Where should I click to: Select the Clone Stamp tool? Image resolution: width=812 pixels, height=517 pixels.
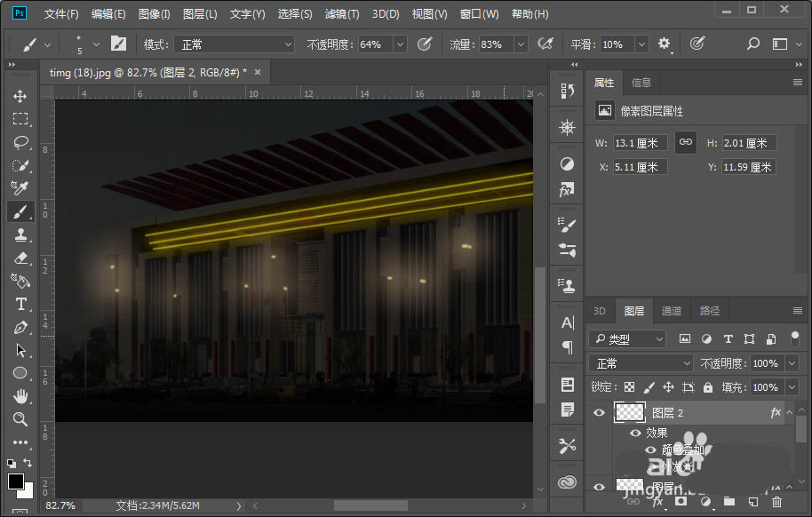point(20,235)
